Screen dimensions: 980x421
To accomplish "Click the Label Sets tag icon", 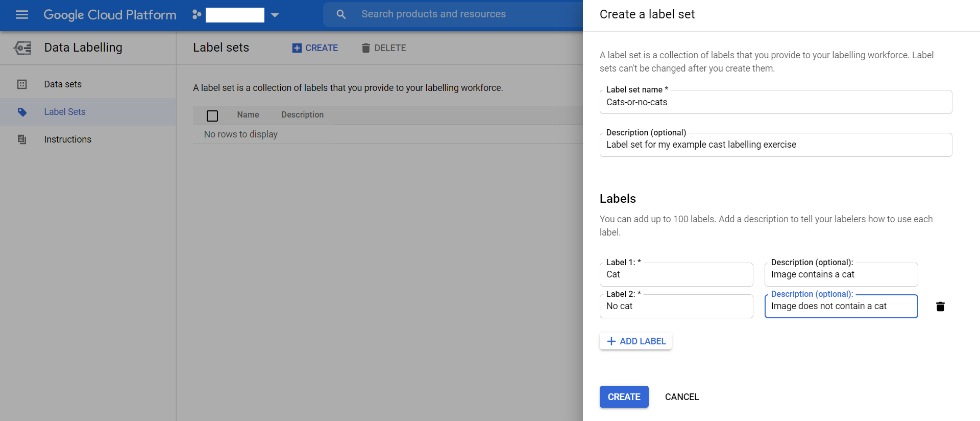I will point(22,112).
